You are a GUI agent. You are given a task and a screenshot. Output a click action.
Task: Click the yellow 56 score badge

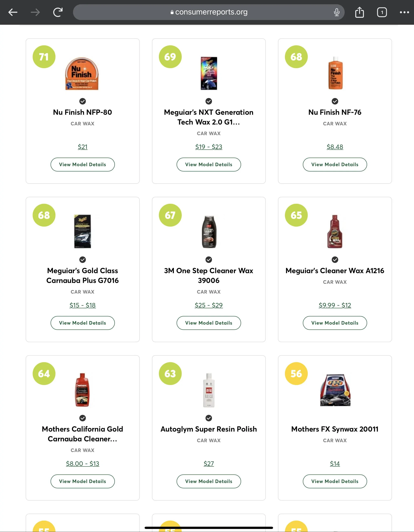click(296, 374)
